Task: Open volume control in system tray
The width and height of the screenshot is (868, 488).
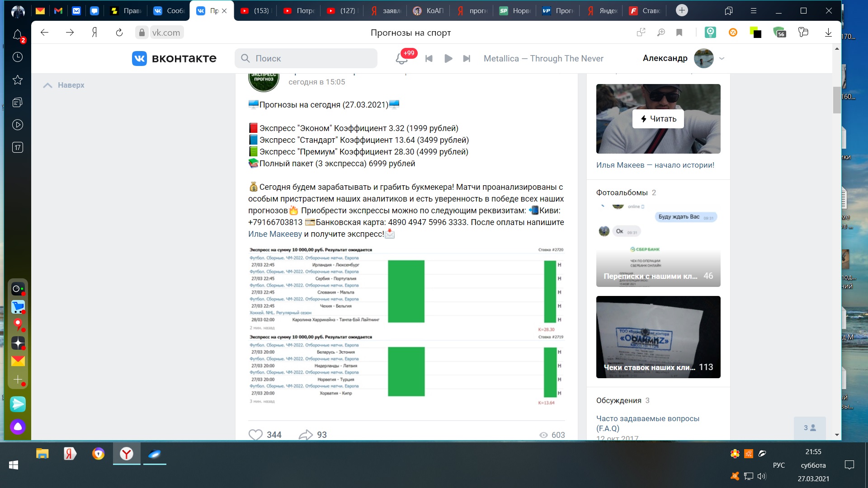Action: click(762, 476)
